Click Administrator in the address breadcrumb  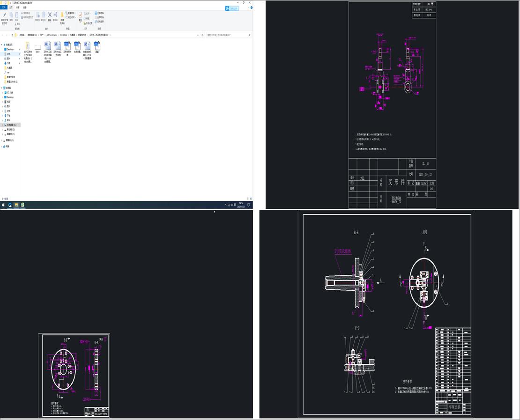tap(52, 35)
